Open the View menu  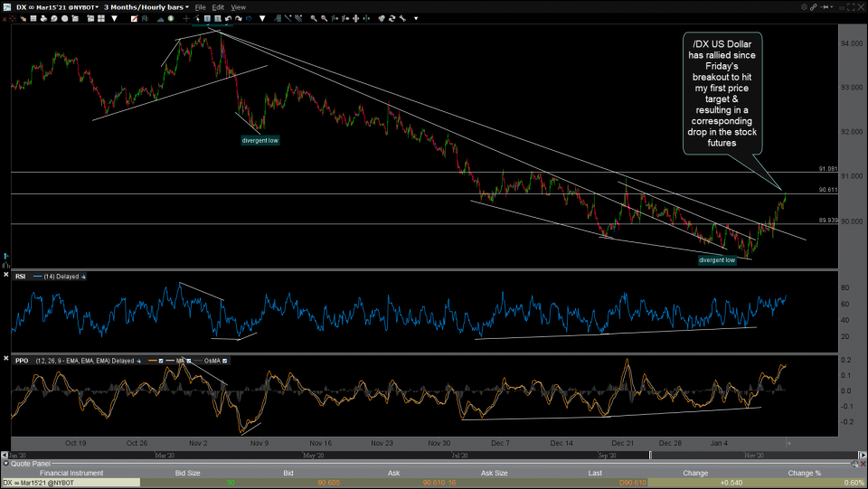[x=239, y=6]
